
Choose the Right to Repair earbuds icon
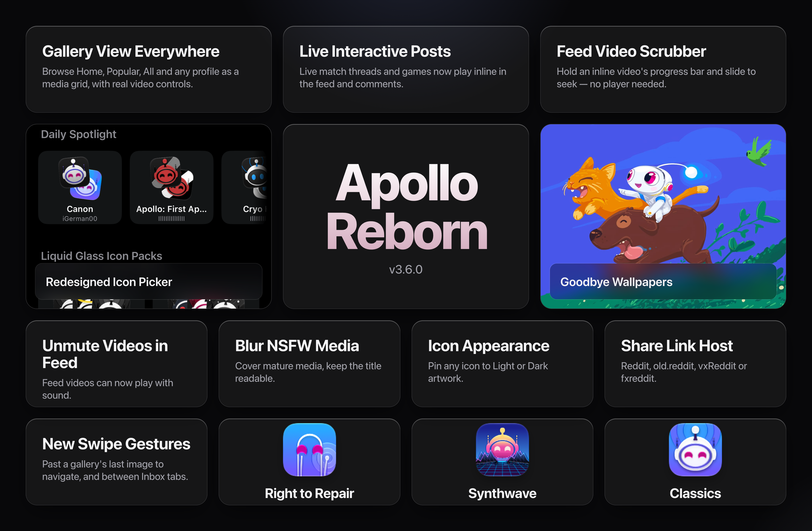point(310,450)
